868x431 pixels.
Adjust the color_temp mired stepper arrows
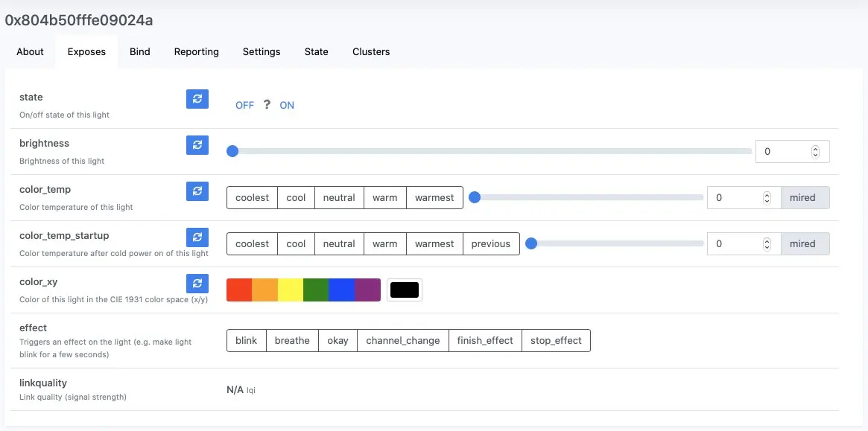(x=767, y=197)
